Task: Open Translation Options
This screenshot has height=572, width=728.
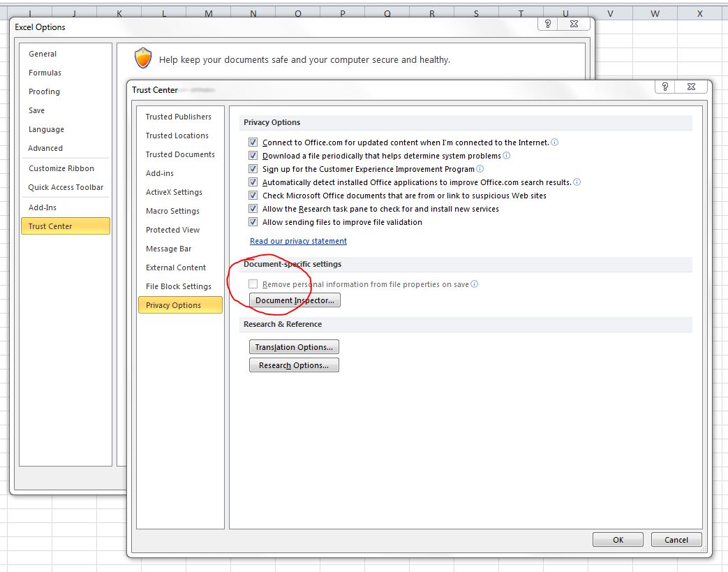Action: click(294, 346)
